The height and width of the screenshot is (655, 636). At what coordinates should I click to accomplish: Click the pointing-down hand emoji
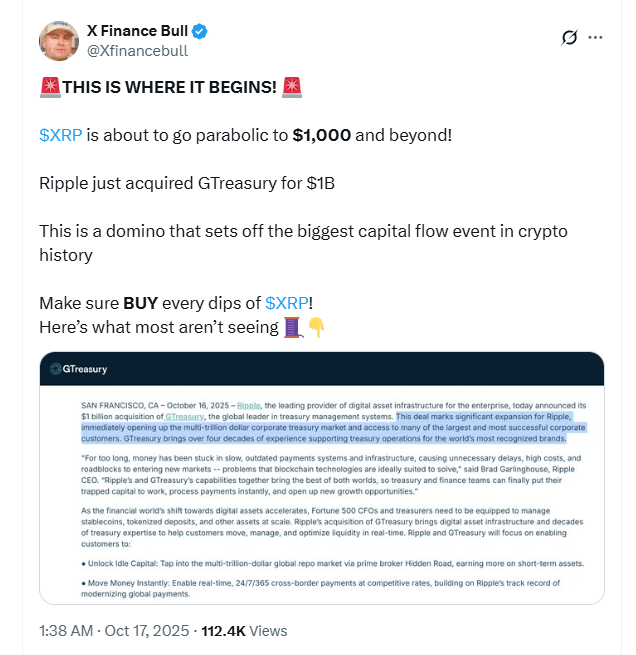316,328
